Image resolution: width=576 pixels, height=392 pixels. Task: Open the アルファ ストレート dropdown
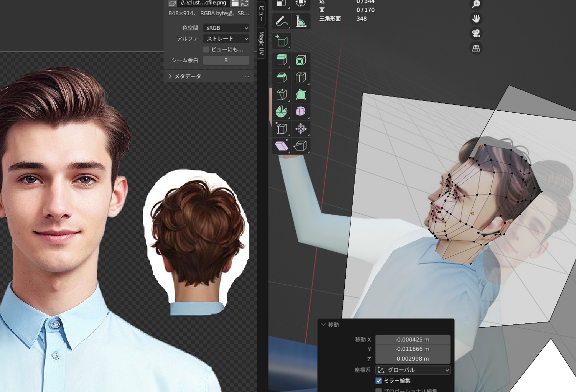pyautogui.click(x=226, y=39)
